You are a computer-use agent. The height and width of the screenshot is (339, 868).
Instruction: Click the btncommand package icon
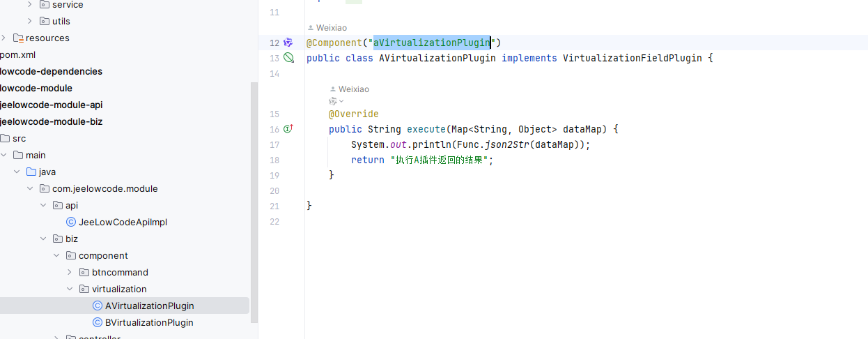(84, 272)
